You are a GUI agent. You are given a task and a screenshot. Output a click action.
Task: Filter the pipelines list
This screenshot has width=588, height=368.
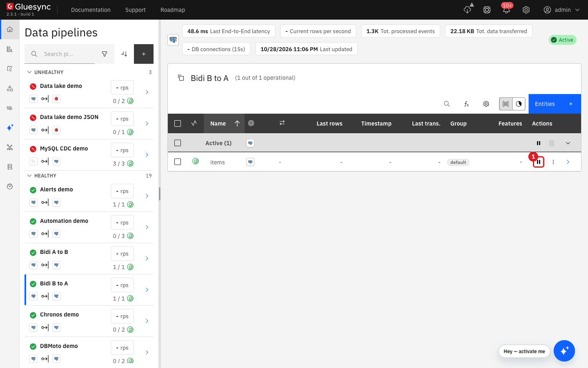pyautogui.click(x=105, y=54)
